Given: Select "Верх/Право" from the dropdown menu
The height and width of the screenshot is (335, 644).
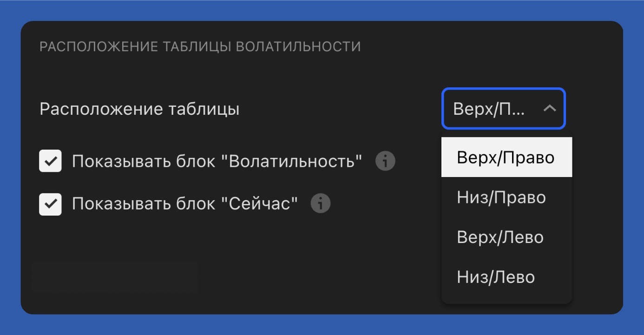Looking at the screenshot, I should pos(506,157).
